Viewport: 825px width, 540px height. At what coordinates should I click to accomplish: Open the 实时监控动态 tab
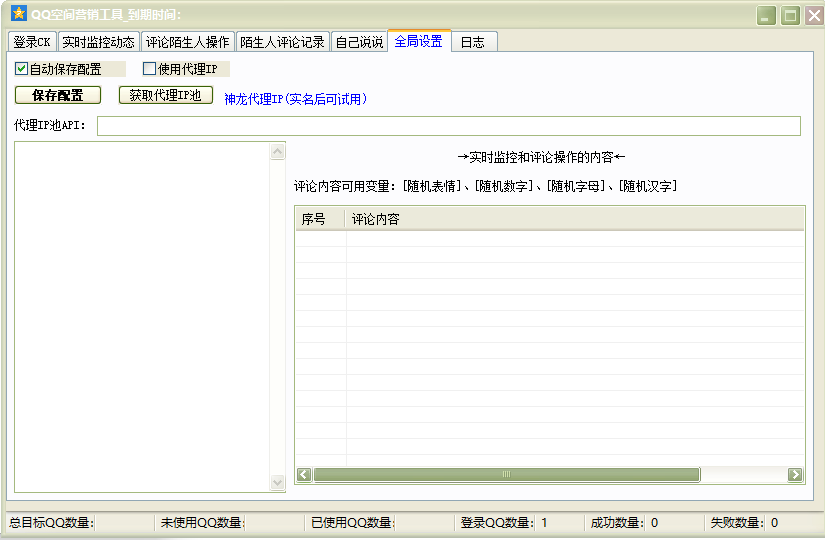tap(98, 42)
